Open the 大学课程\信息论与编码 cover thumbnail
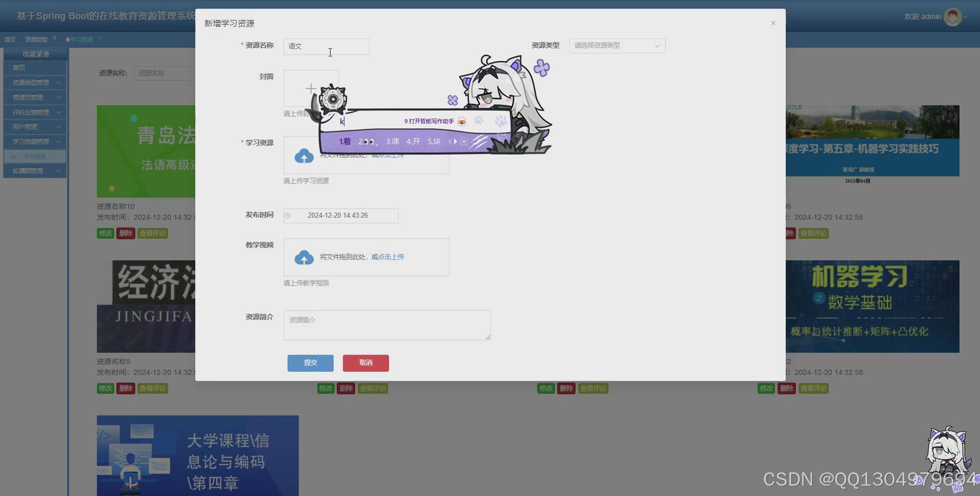980x496 pixels. (x=198, y=456)
